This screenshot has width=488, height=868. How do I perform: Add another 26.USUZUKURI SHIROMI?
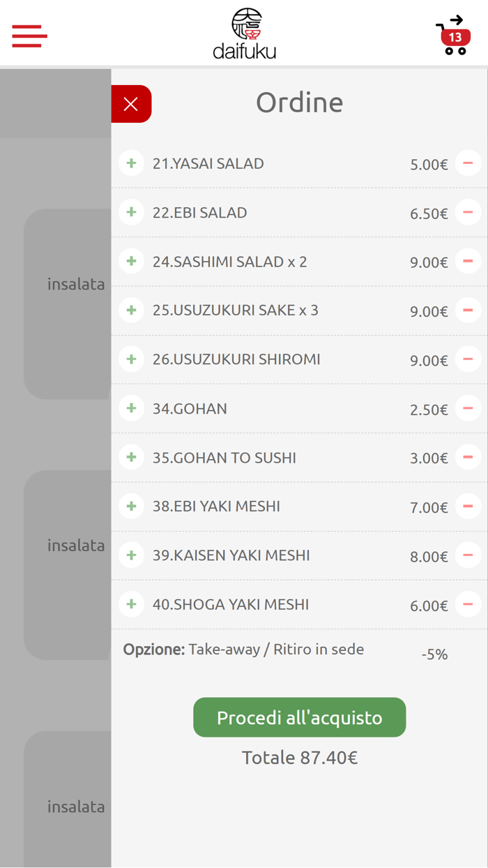tap(131, 359)
